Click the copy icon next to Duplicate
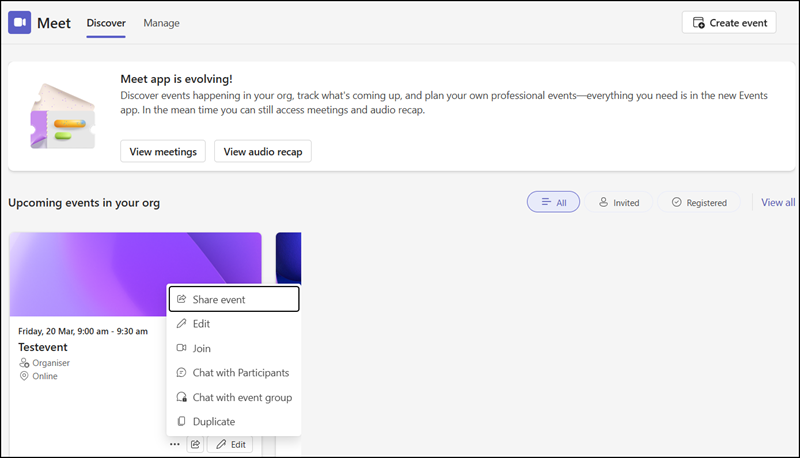The height and width of the screenshot is (458, 800). [x=181, y=422]
